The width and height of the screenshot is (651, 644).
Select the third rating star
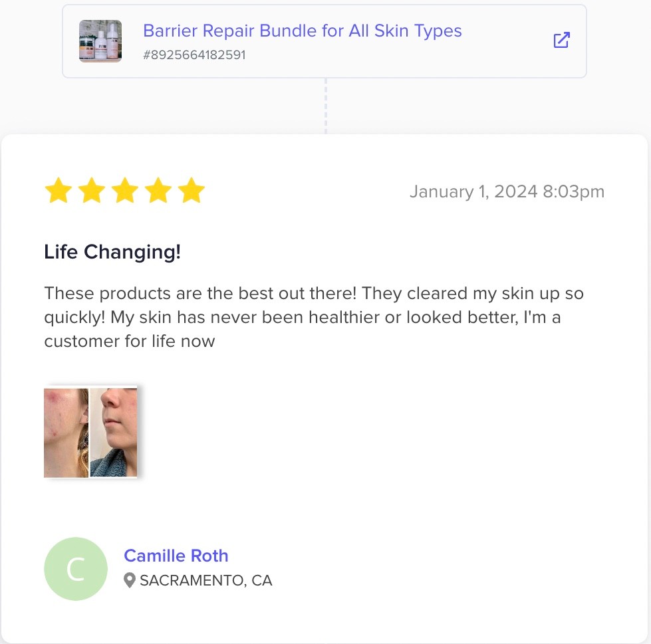(x=124, y=191)
